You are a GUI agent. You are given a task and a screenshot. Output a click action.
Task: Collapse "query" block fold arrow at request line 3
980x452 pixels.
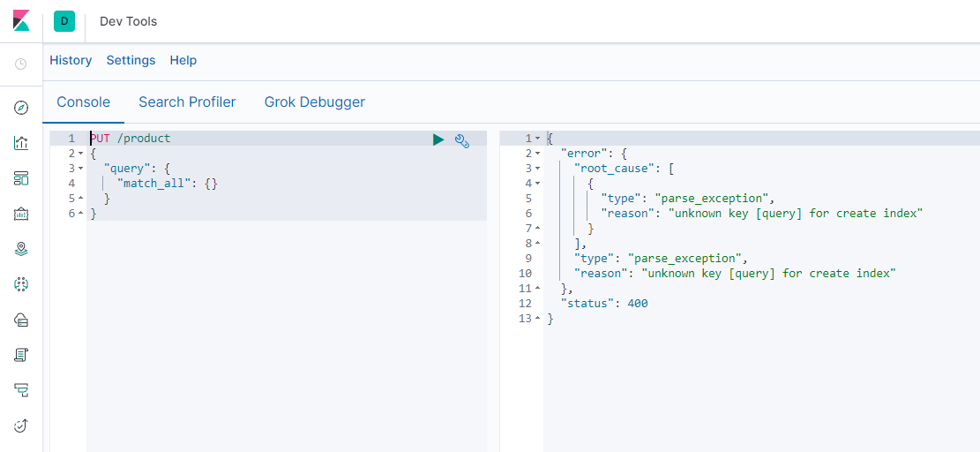[80, 169]
